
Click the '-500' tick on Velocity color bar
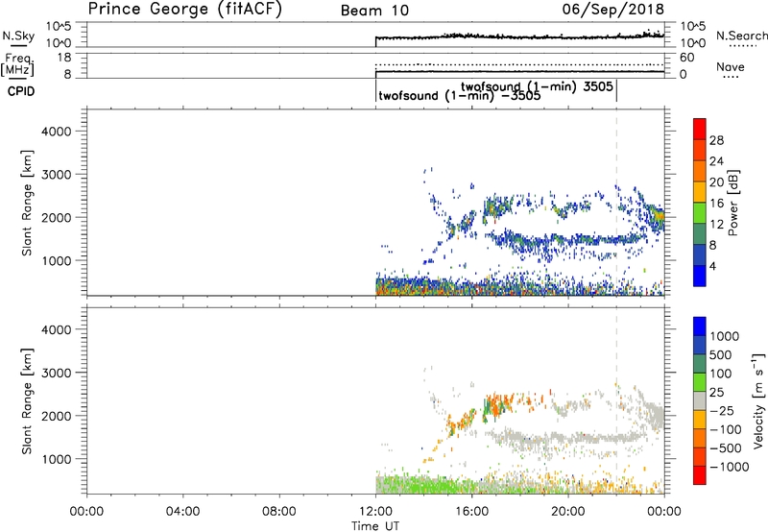pyautogui.click(x=726, y=448)
